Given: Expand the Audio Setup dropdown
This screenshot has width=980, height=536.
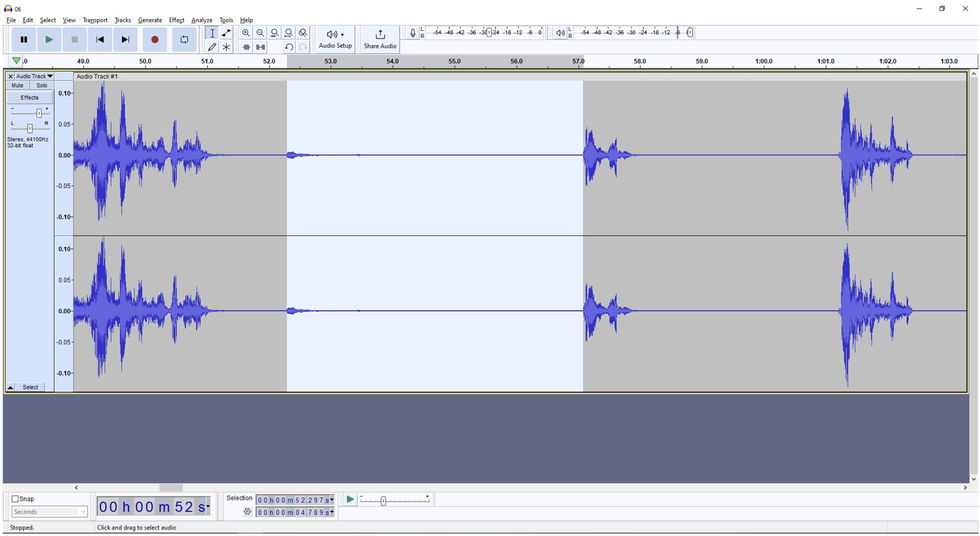Looking at the screenshot, I should click(335, 39).
